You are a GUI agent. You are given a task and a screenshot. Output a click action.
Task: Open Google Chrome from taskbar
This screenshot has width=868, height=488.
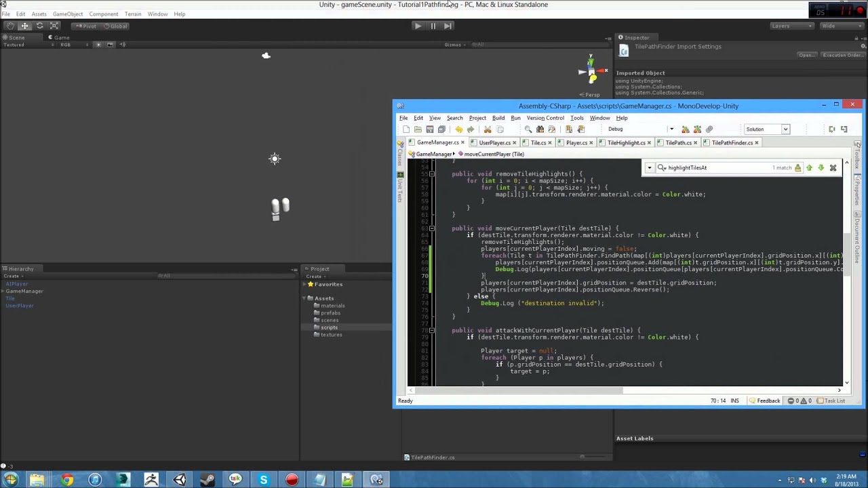pos(66,480)
